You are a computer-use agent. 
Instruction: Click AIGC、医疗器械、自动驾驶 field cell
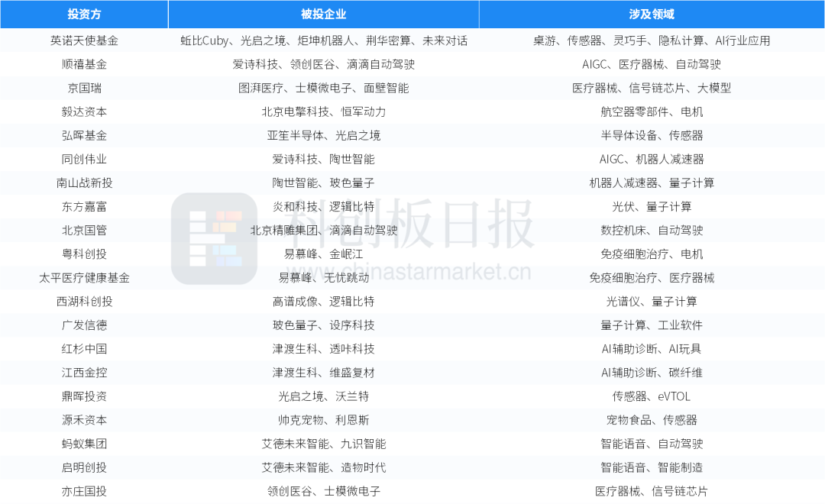pos(652,64)
